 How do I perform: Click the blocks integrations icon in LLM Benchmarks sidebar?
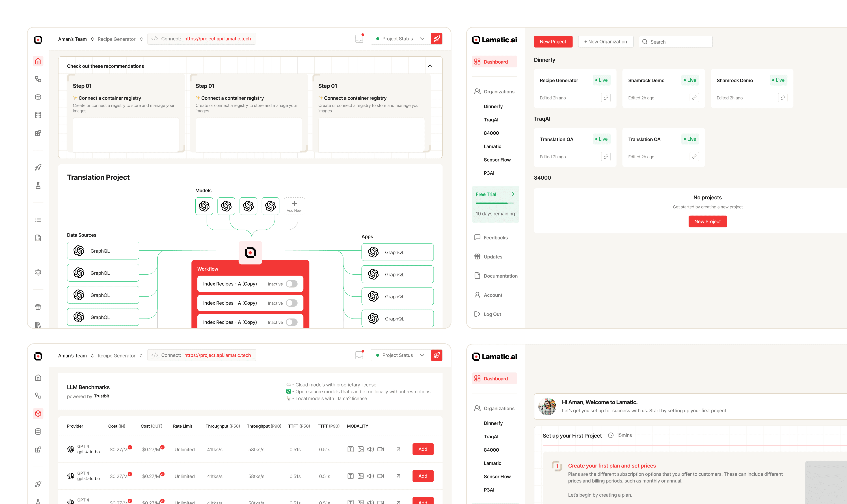tap(38, 450)
